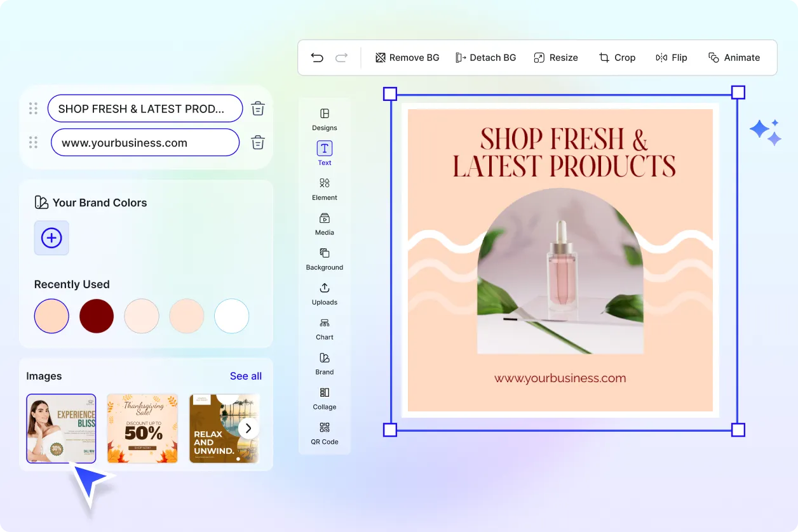Select the Remove BG tool
Screen dimensions: 798x532
pyautogui.click(x=407, y=58)
